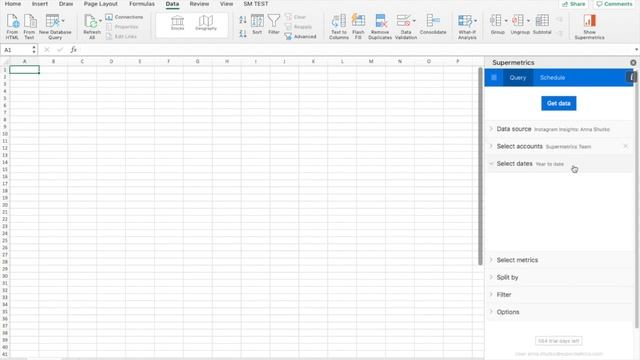Select the Geography data type
The image size is (640, 360).
click(206, 23)
